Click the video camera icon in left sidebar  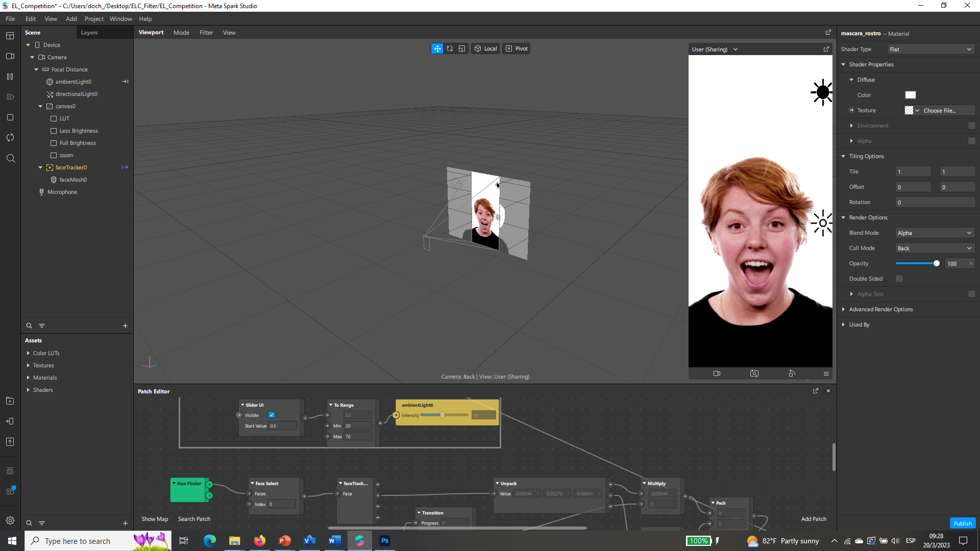pyautogui.click(x=10, y=56)
